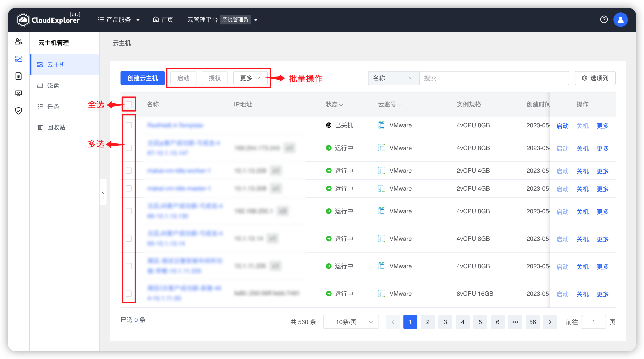Check the row checkbox in the second row
Screen dimensions: 644x359
(x=129, y=148)
